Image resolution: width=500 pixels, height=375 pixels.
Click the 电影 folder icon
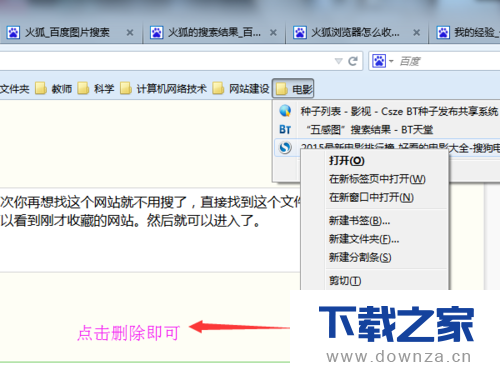point(281,89)
